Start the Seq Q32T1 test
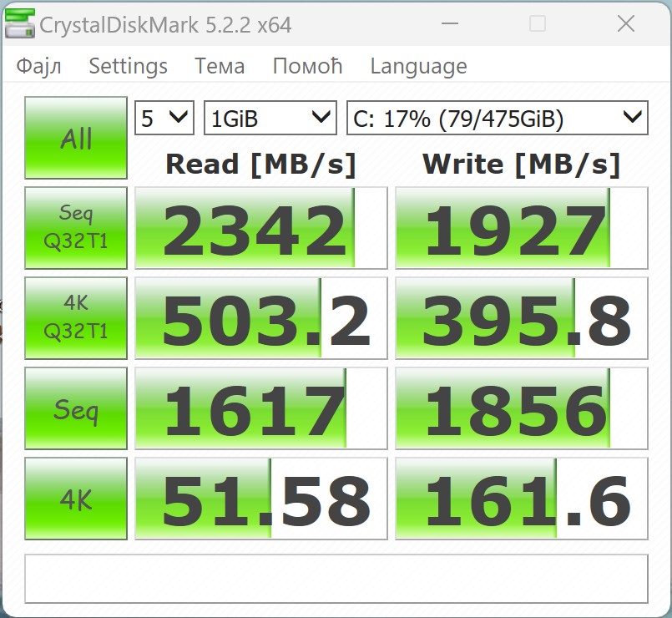The image size is (672, 618). tap(76, 228)
